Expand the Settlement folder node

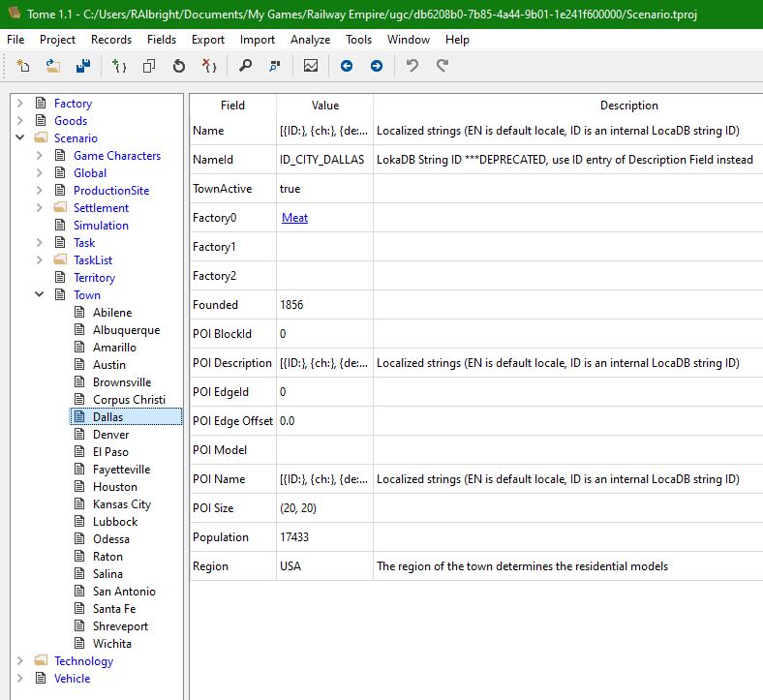(39, 208)
